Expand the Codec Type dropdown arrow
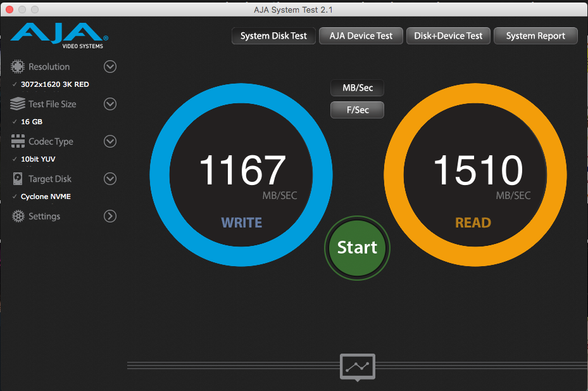Screen dimensions: 588x391 pos(110,141)
